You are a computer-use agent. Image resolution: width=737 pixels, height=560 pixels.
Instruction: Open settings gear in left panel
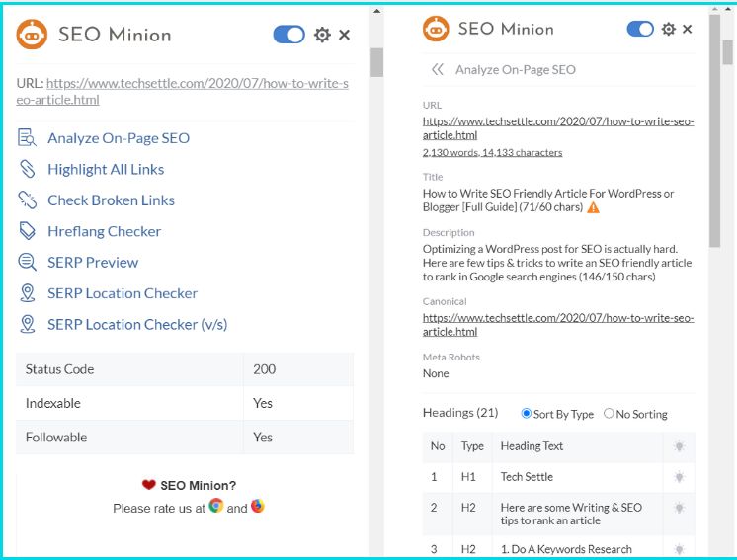point(322,35)
